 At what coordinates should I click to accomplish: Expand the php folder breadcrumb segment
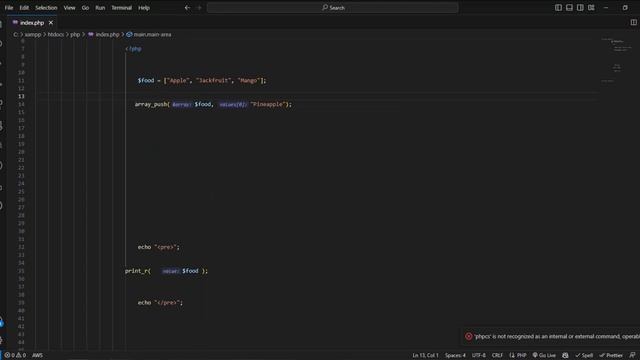[75, 35]
